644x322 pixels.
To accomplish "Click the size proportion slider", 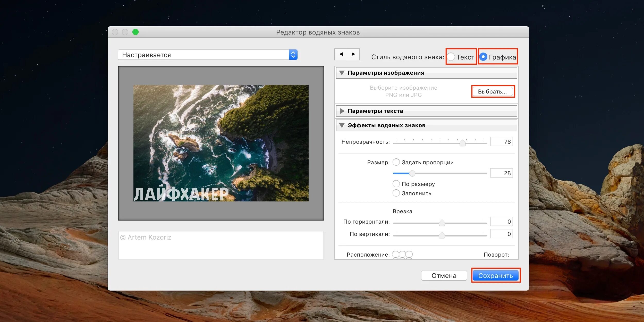I will [x=440, y=173].
